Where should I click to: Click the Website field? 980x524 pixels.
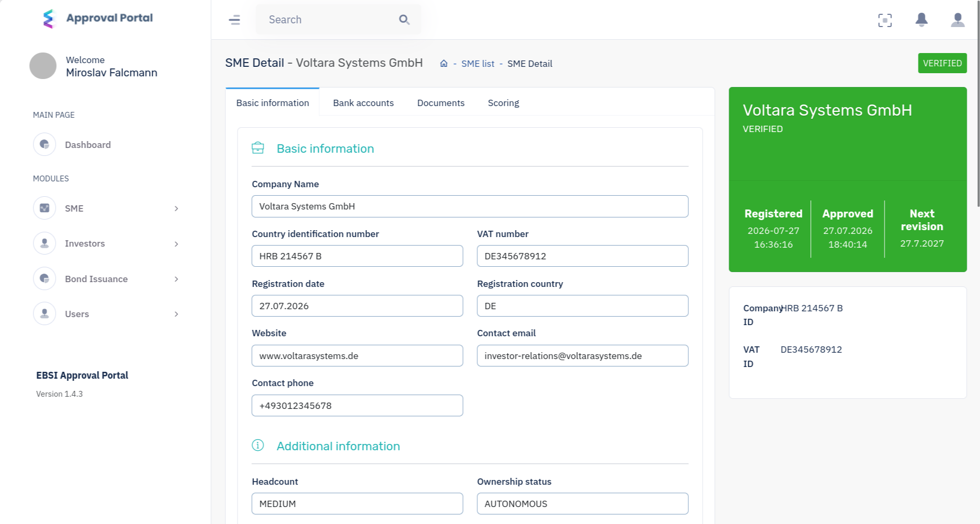click(357, 355)
